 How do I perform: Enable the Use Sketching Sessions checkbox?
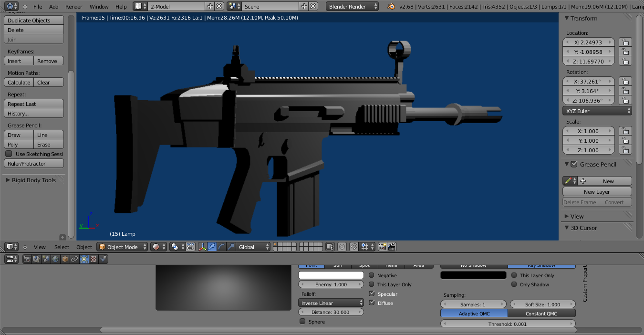click(9, 154)
